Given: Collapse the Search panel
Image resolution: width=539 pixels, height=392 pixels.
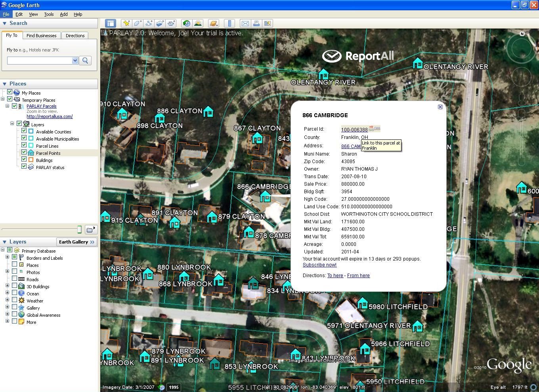Looking at the screenshot, I should [x=5, y=23].
